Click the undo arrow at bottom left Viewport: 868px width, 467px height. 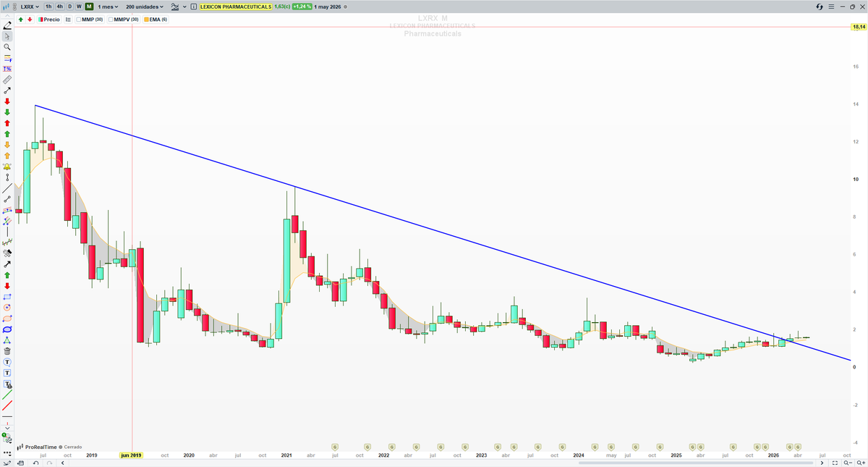pyautogui.click(x=36, y=463)
